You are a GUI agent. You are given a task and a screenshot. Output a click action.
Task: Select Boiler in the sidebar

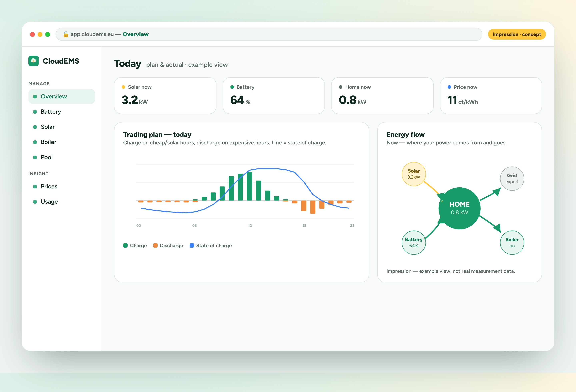(62, 142)
